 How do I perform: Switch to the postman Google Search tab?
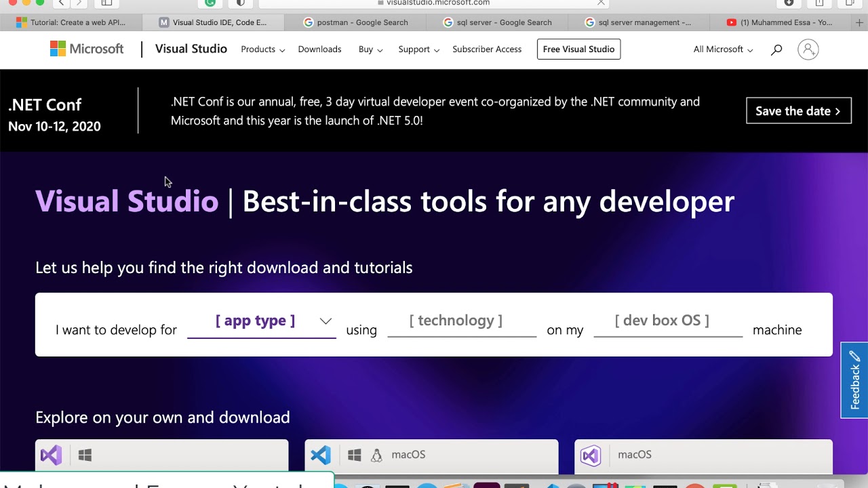click(355, 22)
